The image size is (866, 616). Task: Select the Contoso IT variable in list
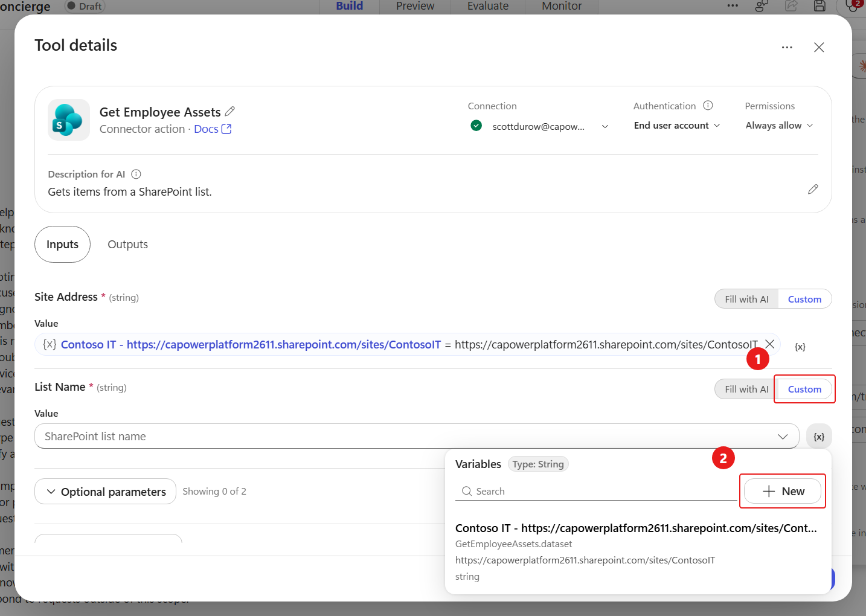coord(637,551)
